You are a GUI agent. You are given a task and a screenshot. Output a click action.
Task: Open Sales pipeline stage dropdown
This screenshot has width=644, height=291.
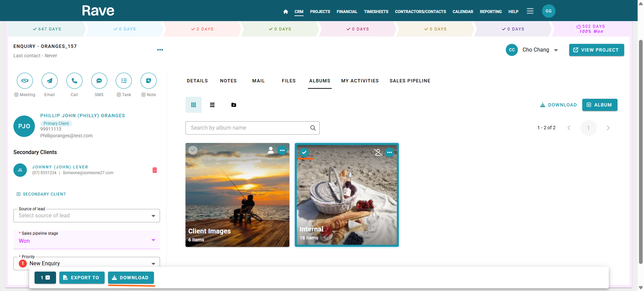tap(87, 240)
